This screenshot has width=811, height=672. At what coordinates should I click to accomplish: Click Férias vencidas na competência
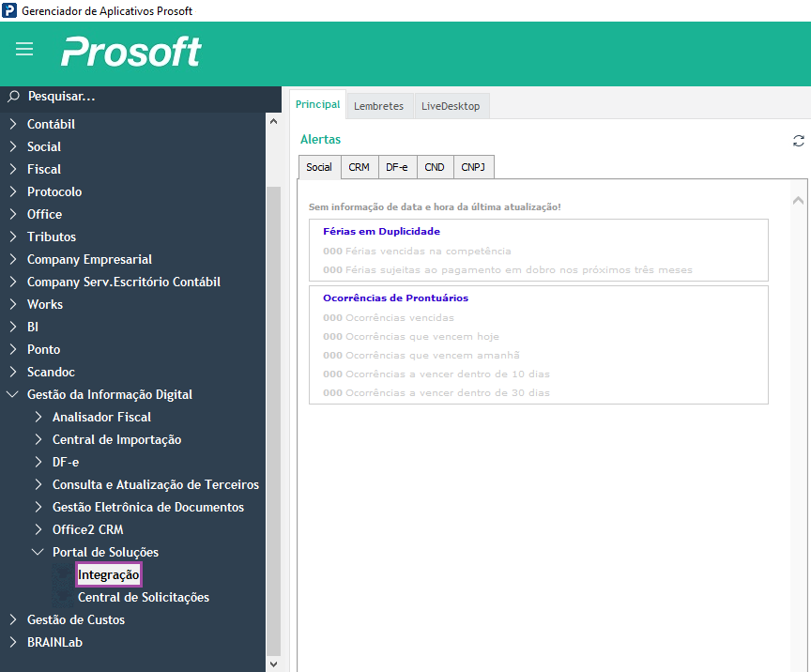(x=418, y=251)
